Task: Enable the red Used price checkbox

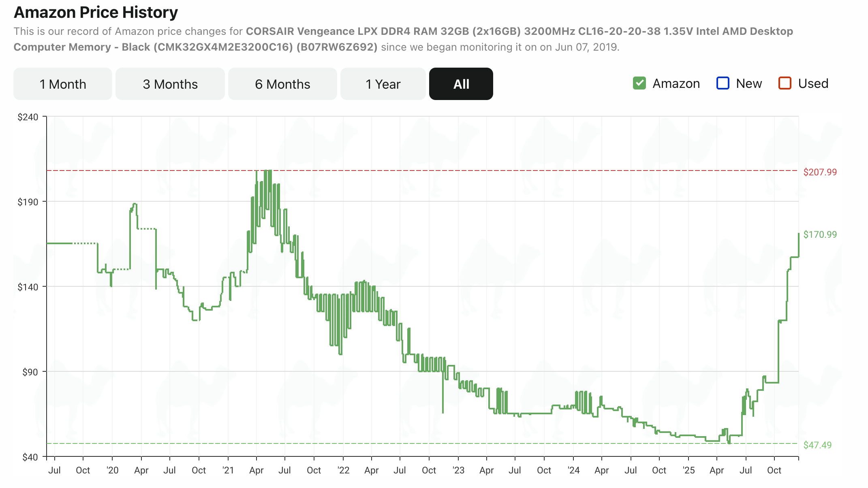Action: coord(785,83)
